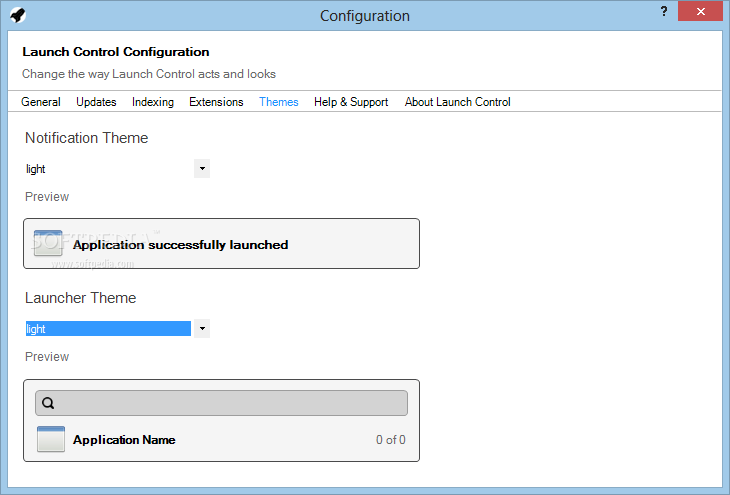Close the Configuration window
Image resolution: width=730 pixels, height=495 pixels.
click(700, 12)
